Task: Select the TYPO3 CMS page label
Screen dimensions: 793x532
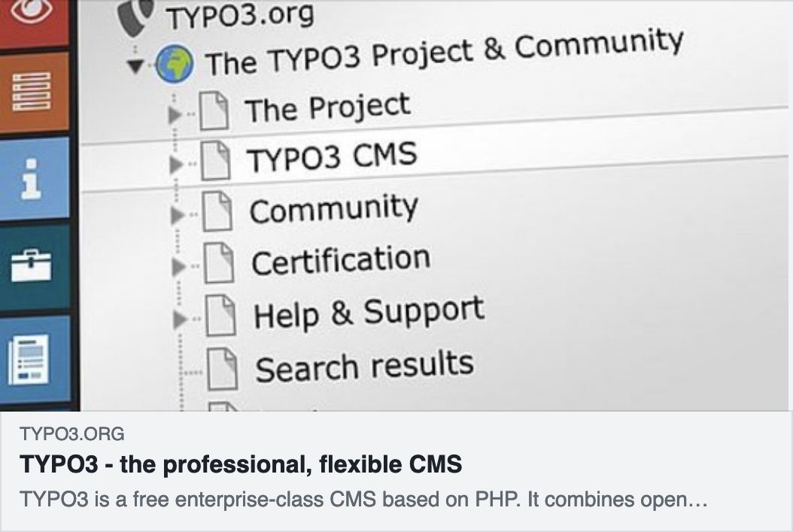Action: pyautogui.click(x=331, y=157)
